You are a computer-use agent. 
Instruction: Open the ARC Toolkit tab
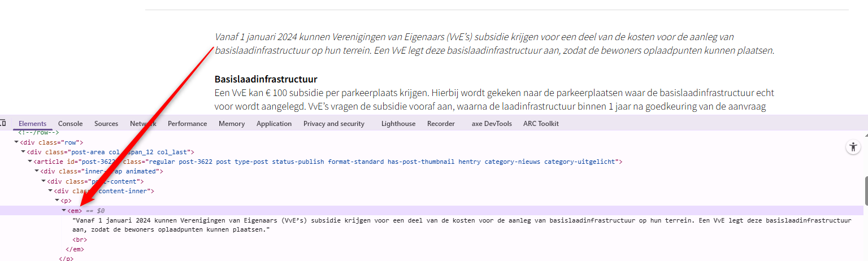click(x=541, y=124)
